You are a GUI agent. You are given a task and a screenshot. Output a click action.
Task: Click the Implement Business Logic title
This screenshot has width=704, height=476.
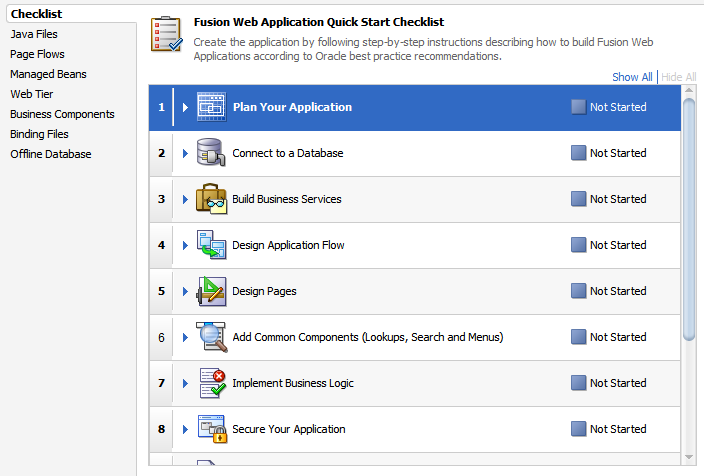click(293, 383)
